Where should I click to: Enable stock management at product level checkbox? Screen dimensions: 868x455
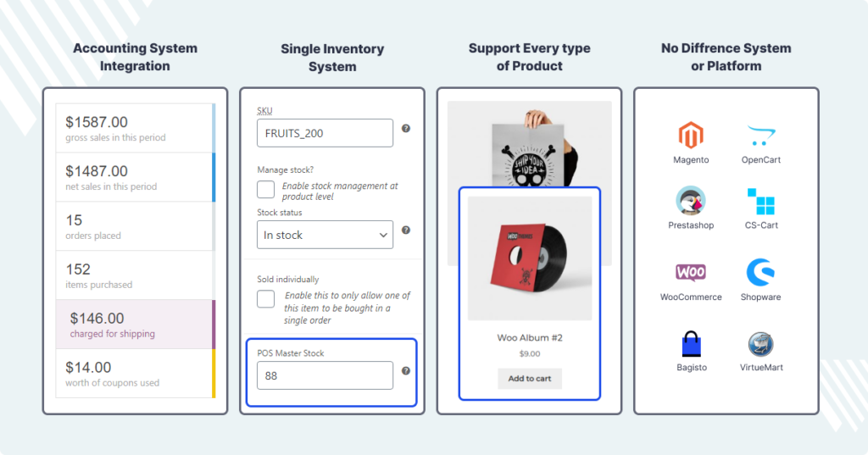265,189
